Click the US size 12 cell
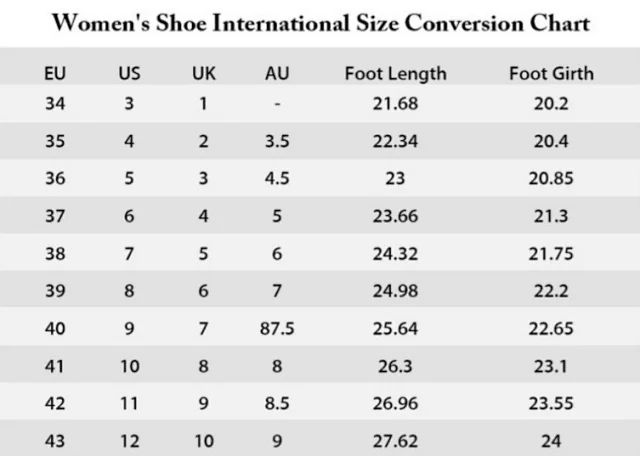640x456 pixels. coord(129,440)
